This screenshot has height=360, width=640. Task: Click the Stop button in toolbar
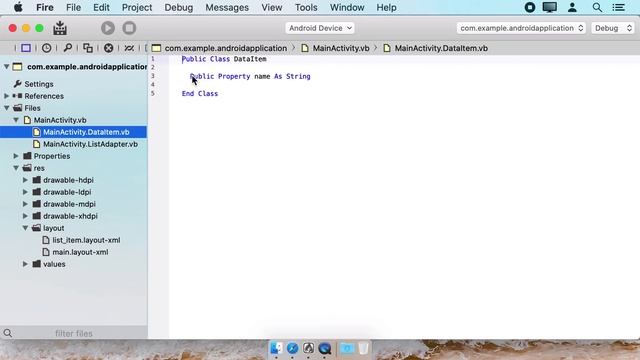(129, 28)
